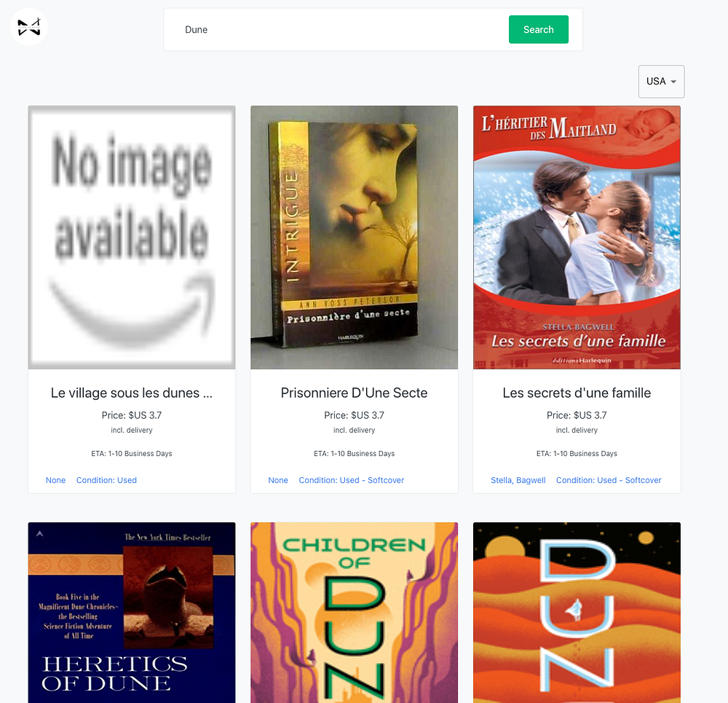Click the price text of Le village sous les dunes
The image size is (728, 703).
pyautogui.click(x=132, y=415)
